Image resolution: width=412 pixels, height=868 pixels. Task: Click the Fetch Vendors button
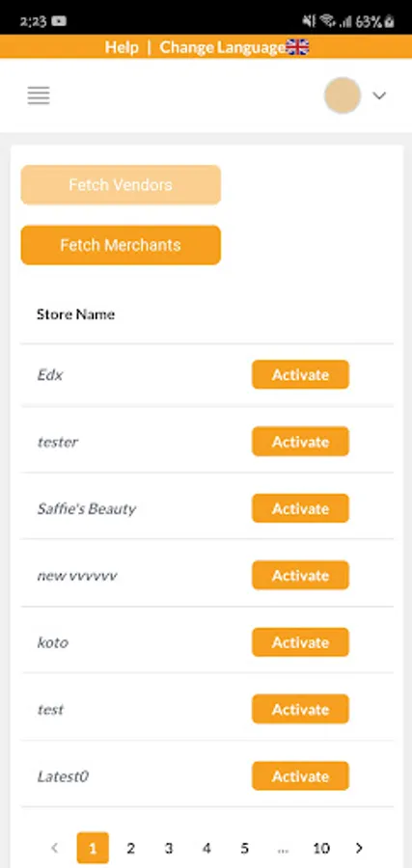tap(121, 185)
